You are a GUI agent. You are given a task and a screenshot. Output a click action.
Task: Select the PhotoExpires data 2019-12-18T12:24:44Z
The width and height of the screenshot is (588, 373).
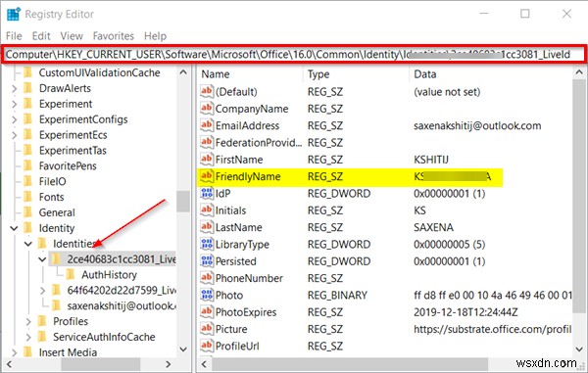tap(465, 312)
